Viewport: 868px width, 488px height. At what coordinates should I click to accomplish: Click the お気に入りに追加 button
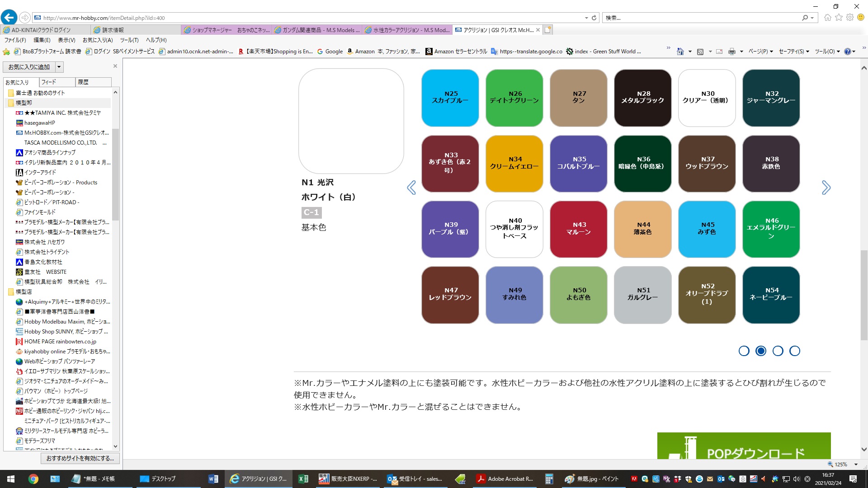[29, 67]
